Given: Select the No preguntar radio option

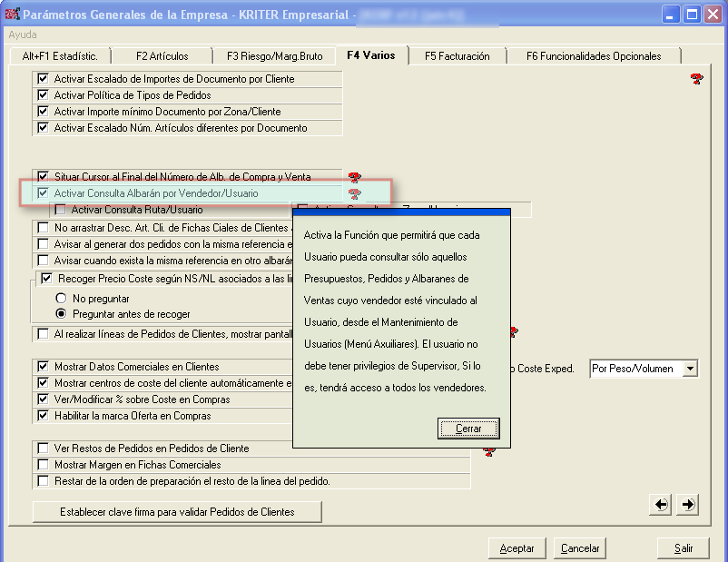Looking at the screenshot, I should [62, 298].
